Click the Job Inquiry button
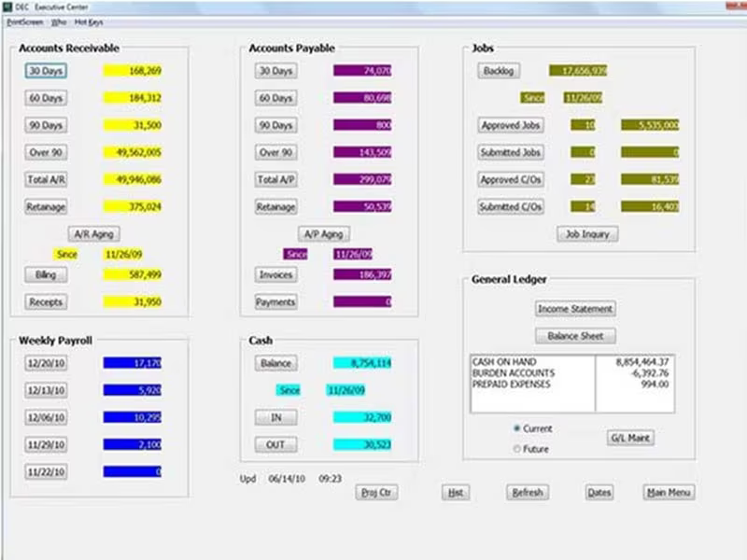 tap(587, 234)
